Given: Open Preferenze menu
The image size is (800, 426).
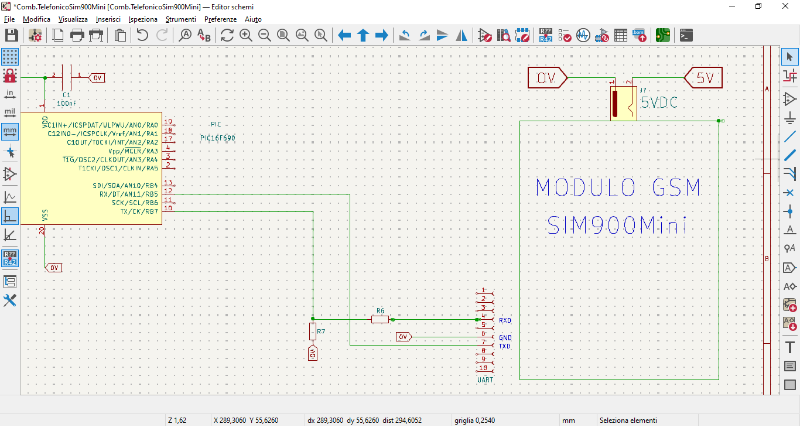Looking at the screenshot, I should (x=220, y=19).
